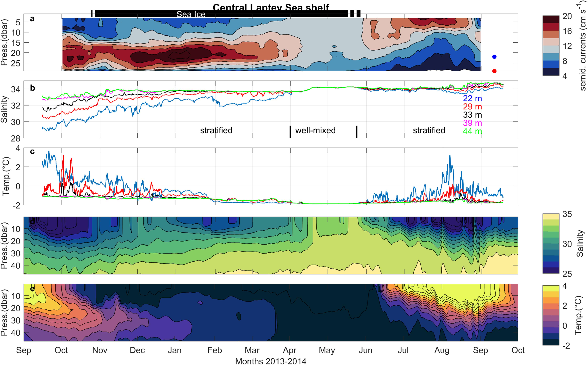Click the temperature colorbar ranging -2 to 4
The height and width of the screenshot is (365, 588).
click(551, 315)
